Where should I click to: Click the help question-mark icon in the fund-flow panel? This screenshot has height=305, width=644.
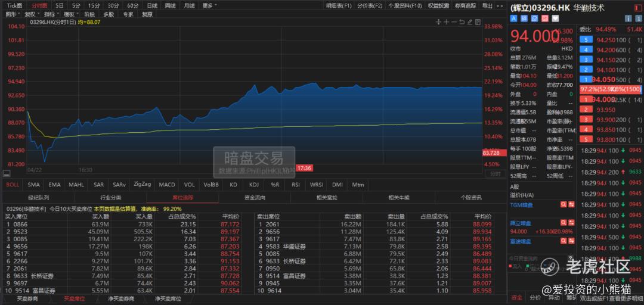point(571,259)
